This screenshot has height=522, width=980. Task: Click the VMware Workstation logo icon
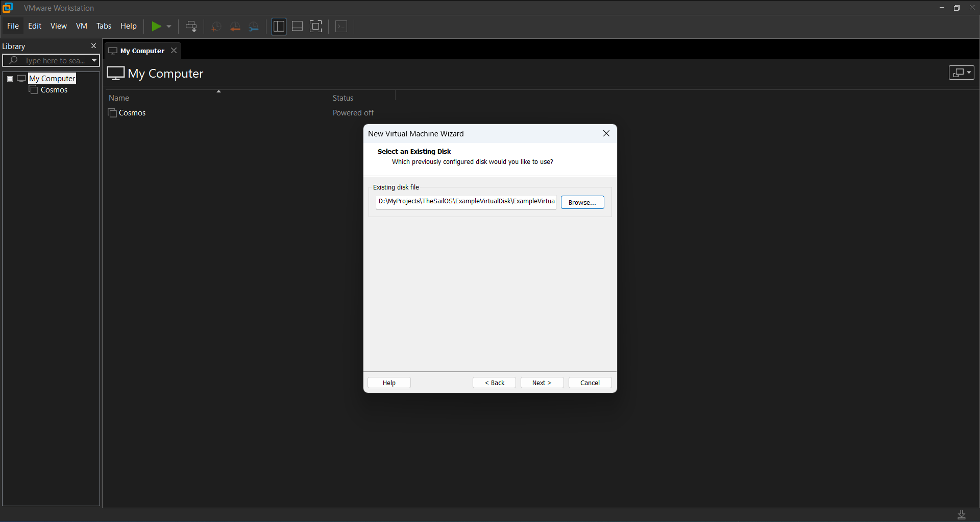click(8, 8)
